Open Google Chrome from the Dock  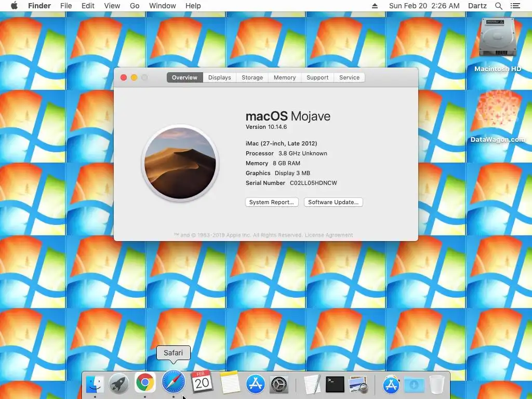[x=145, y=382]
